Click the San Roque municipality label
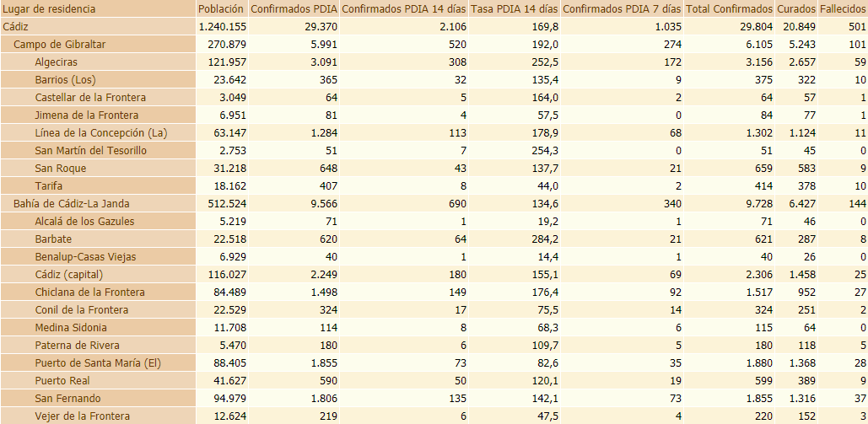 [60, 168]
